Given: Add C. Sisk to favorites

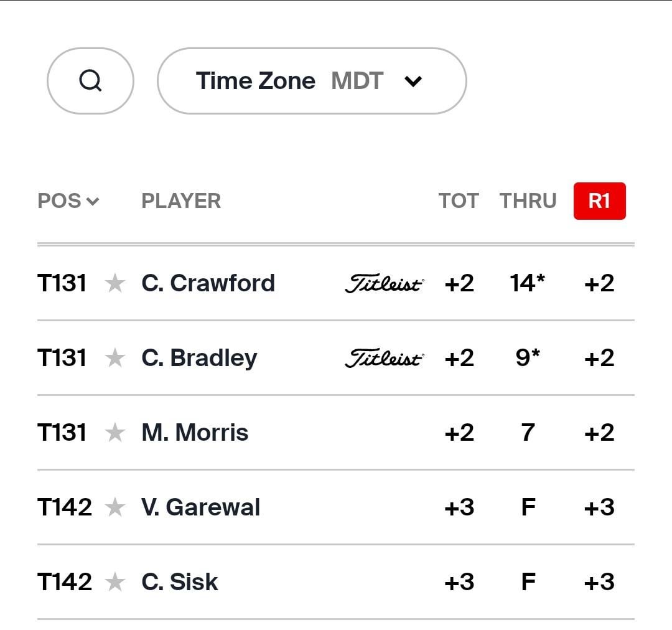Looking at the screenshot, I should (x=115, y=582).
